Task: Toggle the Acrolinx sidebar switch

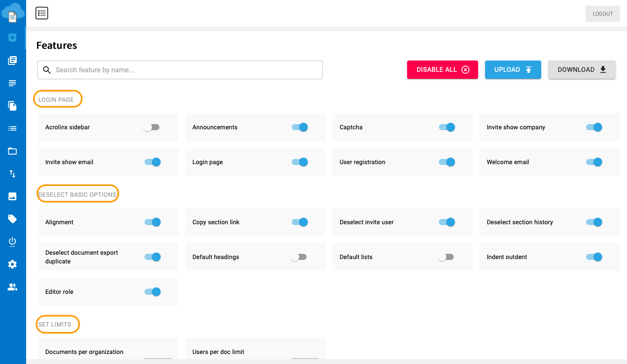Action: (x=152, y=127)
